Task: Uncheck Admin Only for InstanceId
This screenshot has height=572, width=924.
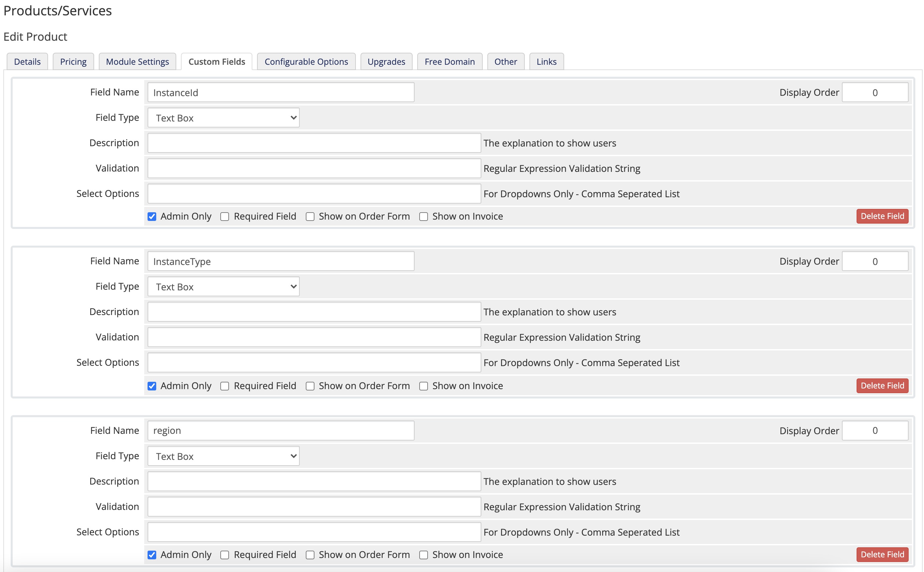Action: click(x=152, y=216)
